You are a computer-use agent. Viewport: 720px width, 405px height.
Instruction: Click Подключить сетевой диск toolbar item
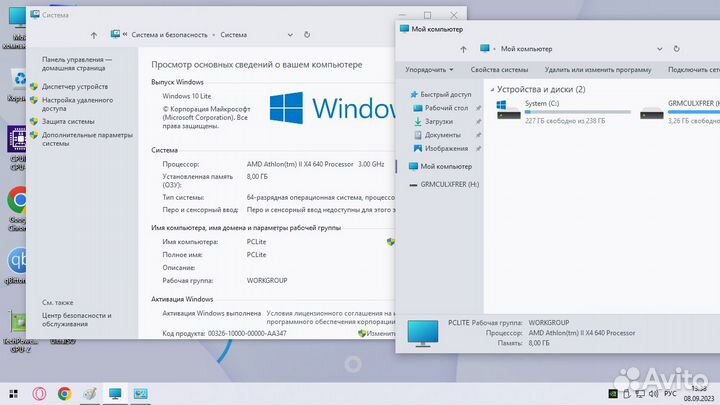pyautogui.click(x=694, y=70)
